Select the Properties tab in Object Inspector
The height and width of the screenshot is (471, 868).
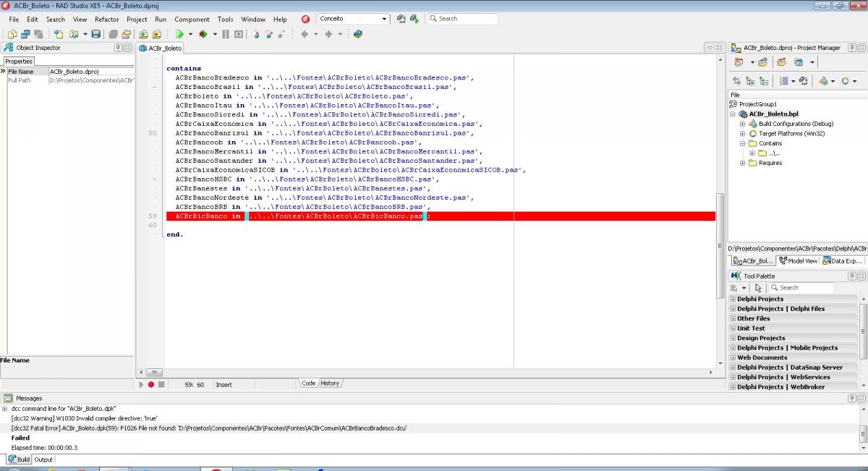pos(19,61)
